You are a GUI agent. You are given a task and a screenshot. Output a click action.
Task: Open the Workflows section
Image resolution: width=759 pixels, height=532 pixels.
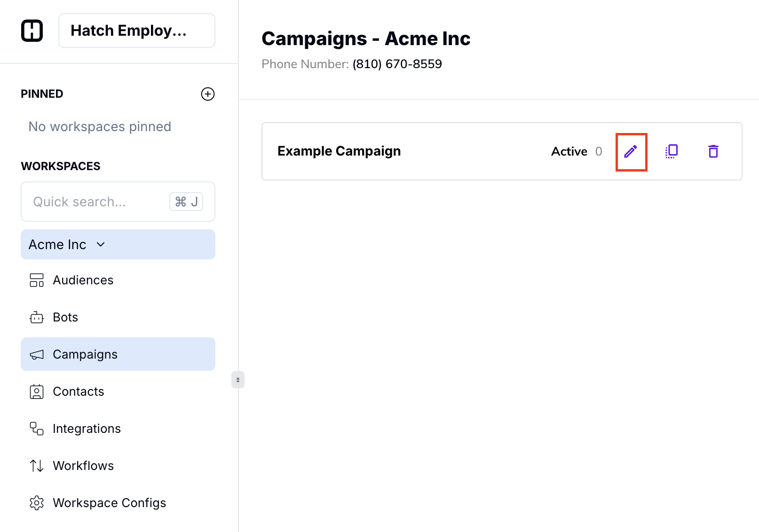(x=83, y=466)
